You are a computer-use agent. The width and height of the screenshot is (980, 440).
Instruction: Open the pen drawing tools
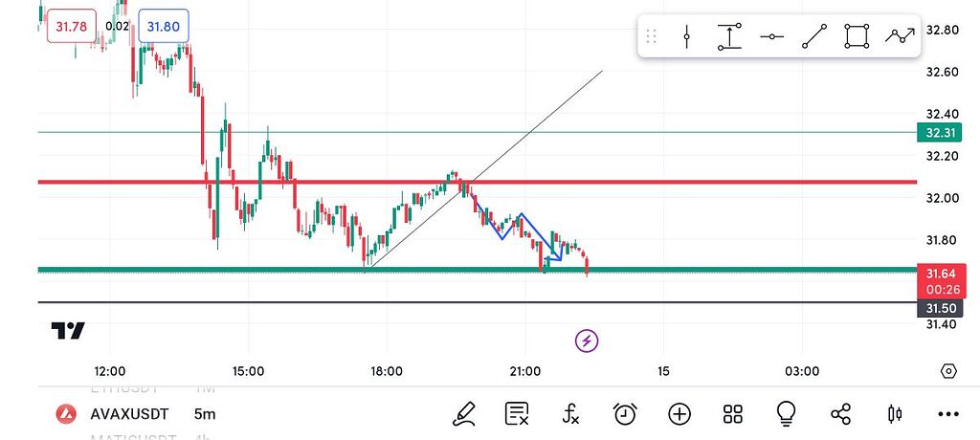[x=463, y=414]
